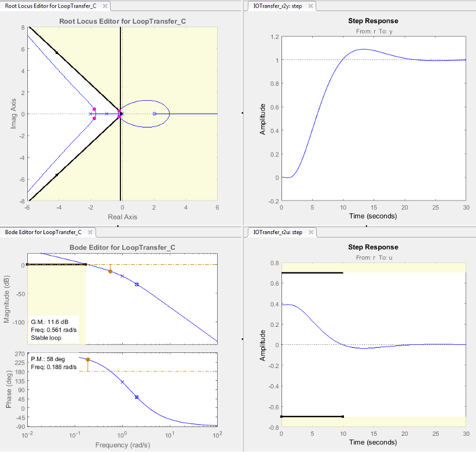Select the IOTransfer_r2y: step tab

[277, 6]
